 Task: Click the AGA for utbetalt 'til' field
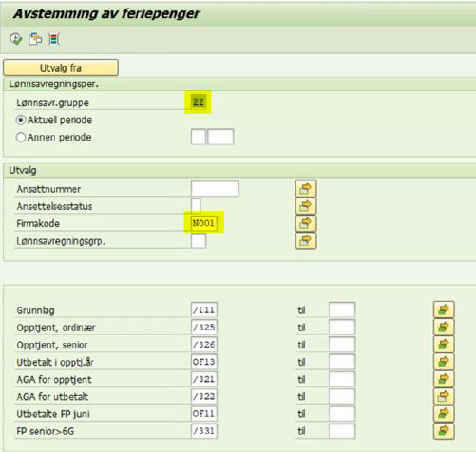tap(342, 396)
